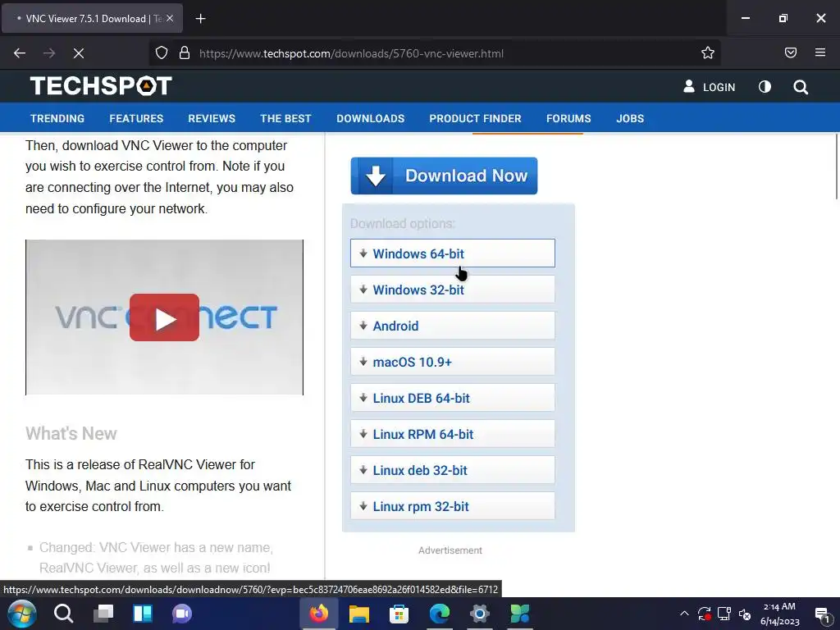Open TechSpot site search

pyautogui.click(x=801, y=87)
